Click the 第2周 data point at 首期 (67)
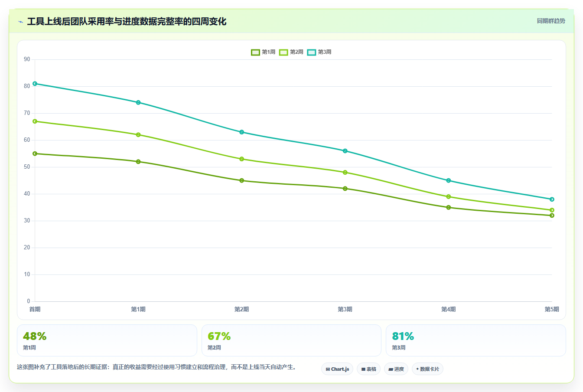This screenshot has height=392, width=583. pos(35,121)
